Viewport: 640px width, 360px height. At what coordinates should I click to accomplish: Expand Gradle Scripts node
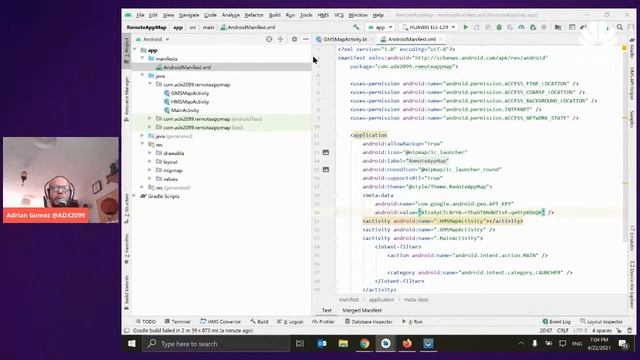tap(135, 196)
